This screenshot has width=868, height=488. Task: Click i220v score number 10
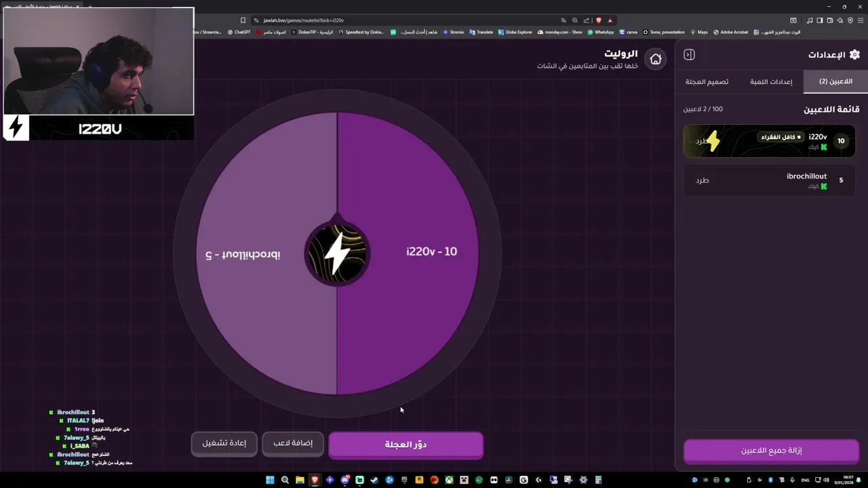pyautogui.click(x=841, y=141)
